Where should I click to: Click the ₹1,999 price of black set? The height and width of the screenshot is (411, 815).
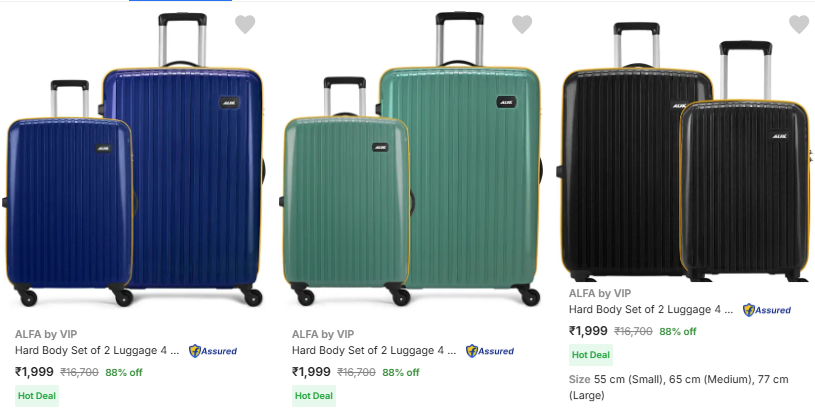pyautogui.click(x=588, y=331)
